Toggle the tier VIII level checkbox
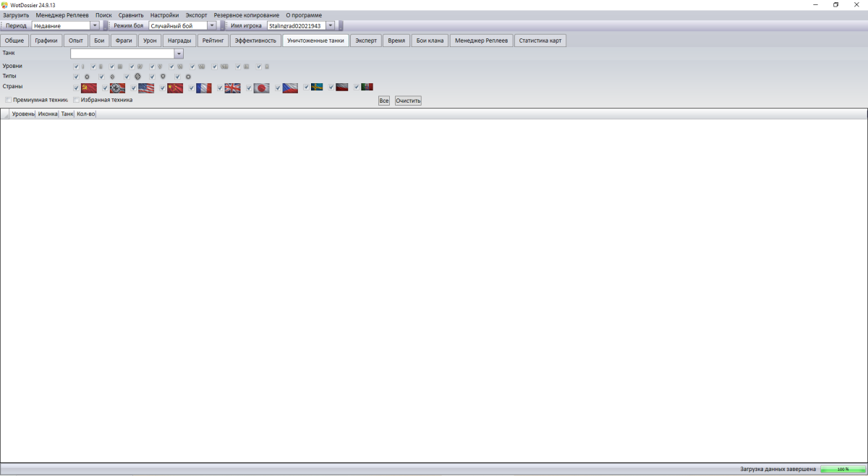 click(215, 67)
